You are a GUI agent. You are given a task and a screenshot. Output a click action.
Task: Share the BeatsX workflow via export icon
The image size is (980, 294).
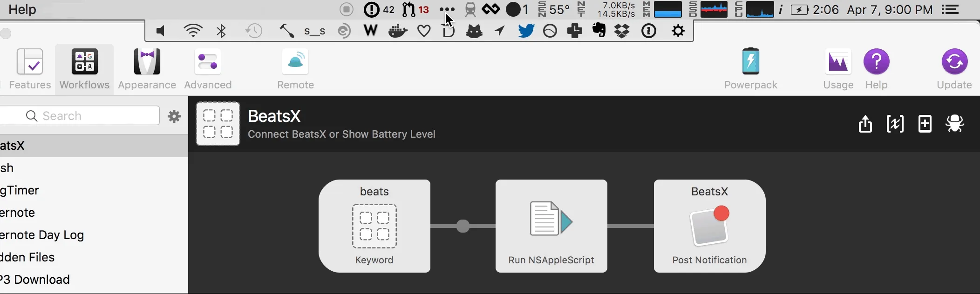(865, 124)
